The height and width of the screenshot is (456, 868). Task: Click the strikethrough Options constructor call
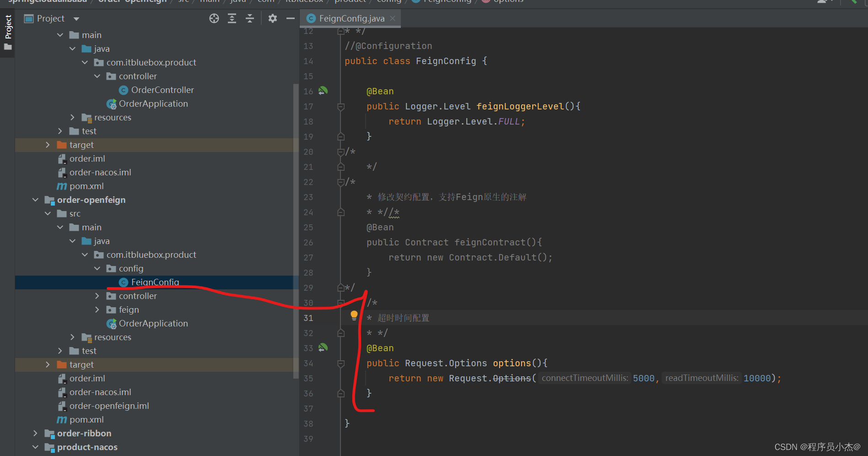point(512,378)
